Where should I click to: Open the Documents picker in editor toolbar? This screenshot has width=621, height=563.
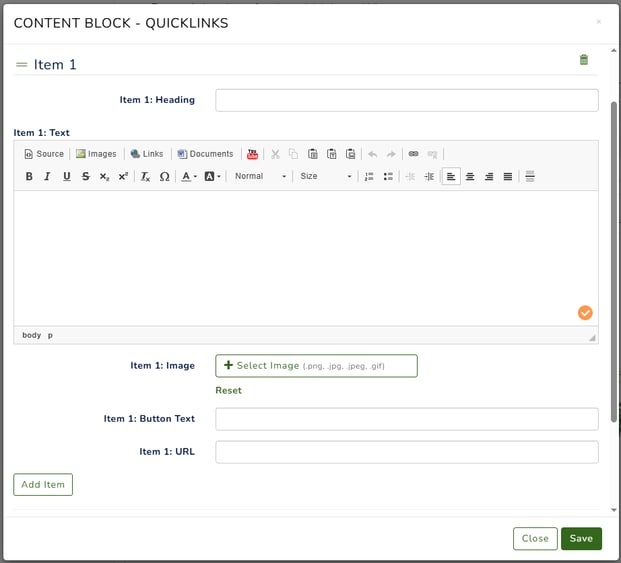click(205, 154)
